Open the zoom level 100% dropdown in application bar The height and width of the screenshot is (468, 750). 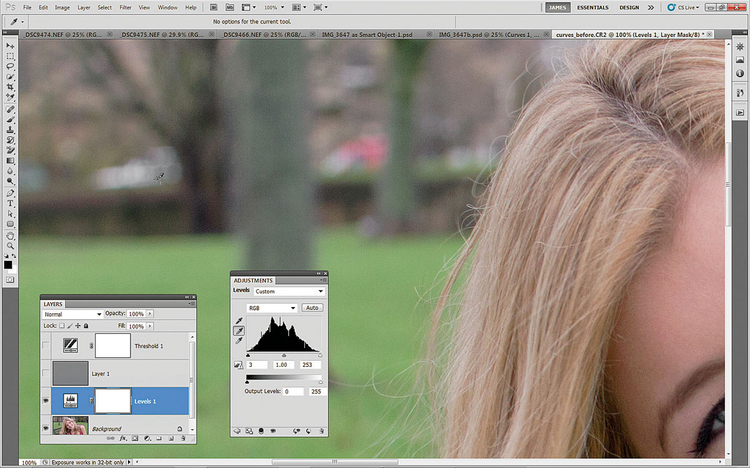(275, 8)
